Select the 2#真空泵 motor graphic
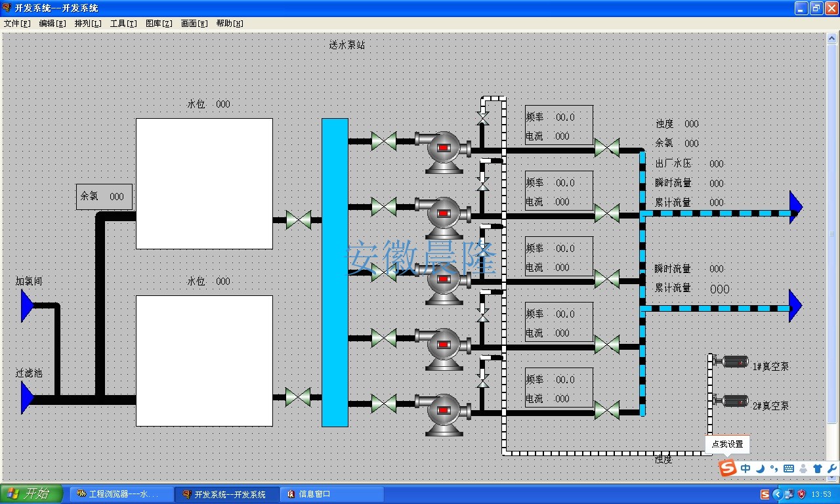The image size is (840, 504). pos(731,401)
